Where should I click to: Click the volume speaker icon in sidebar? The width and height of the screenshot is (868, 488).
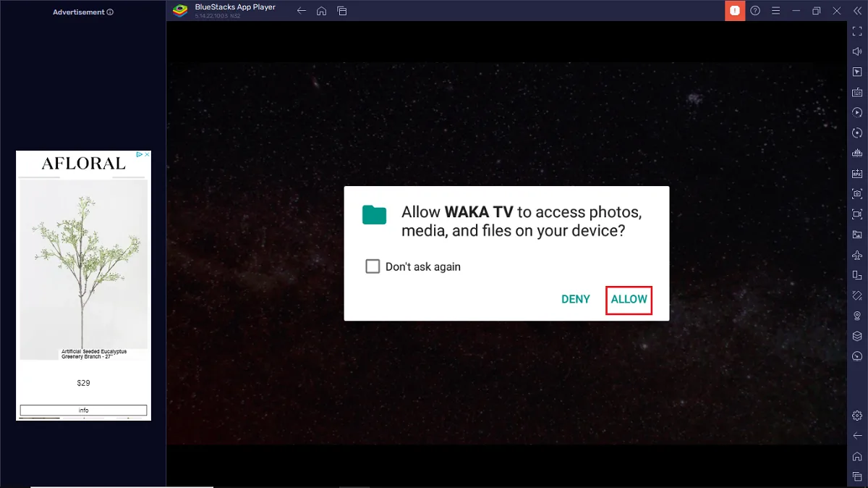(857, 51)
